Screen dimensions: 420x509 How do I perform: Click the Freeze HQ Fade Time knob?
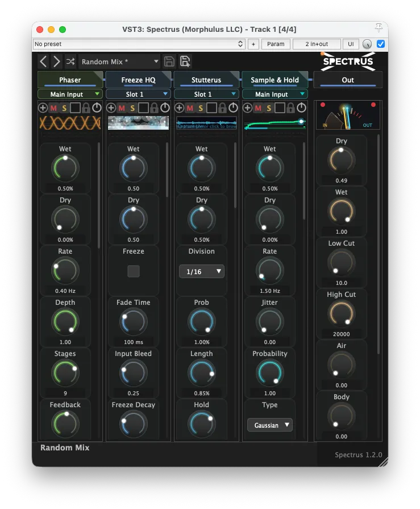(x=134, y=322)
